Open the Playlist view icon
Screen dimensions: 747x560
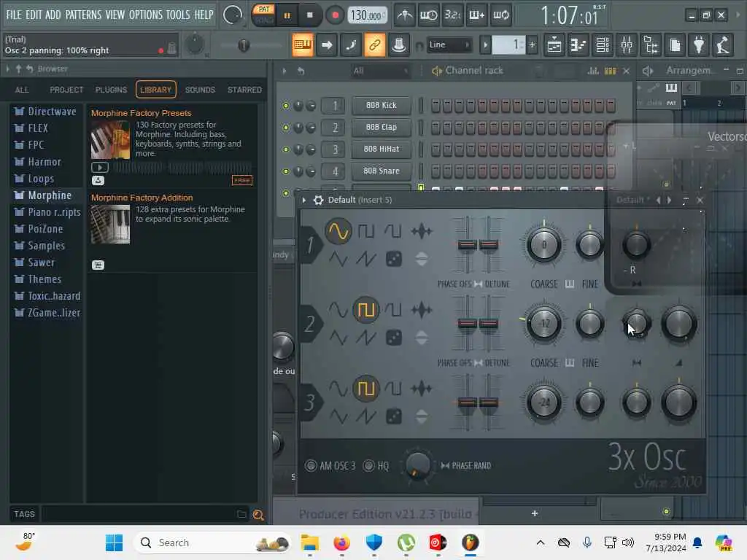click(554, 45)
